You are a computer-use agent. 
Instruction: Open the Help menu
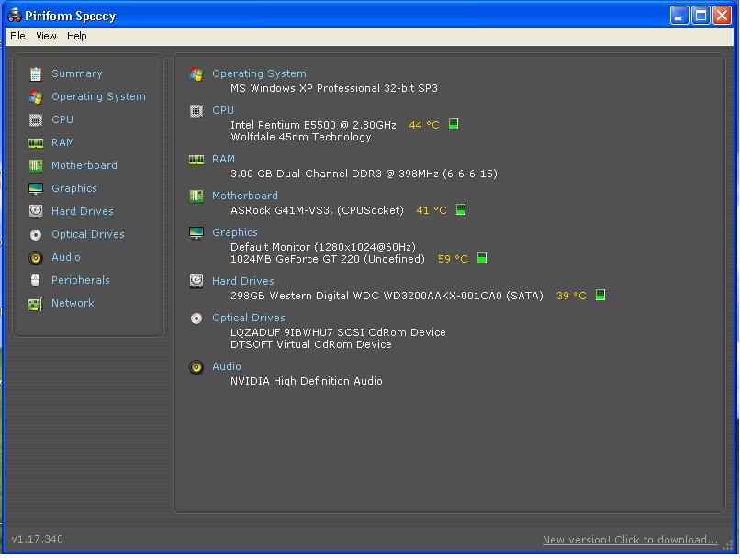(77, 36)
